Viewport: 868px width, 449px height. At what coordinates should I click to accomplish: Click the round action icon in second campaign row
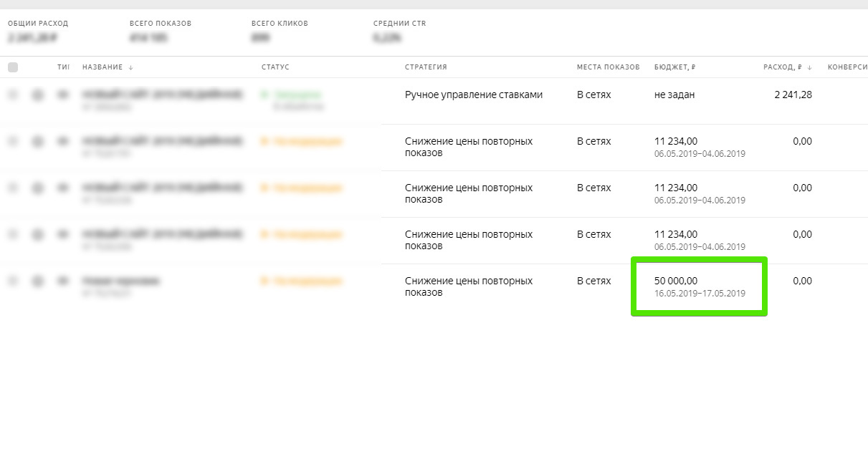(38, 142)
